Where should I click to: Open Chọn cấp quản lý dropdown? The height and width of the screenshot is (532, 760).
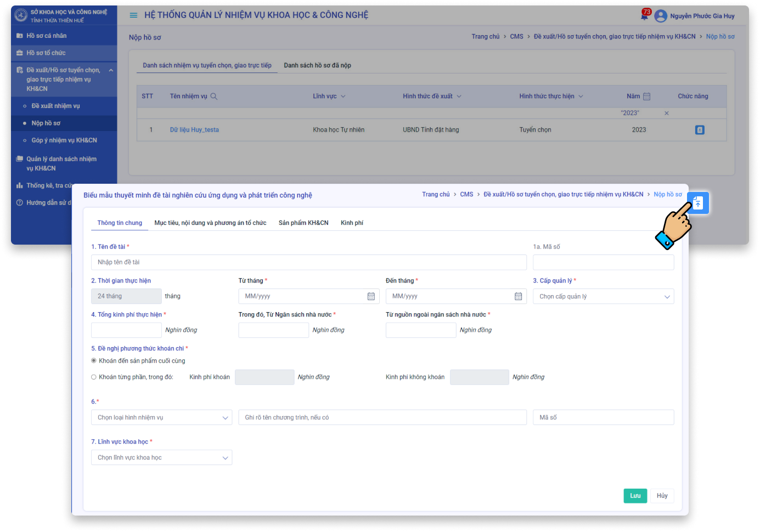click(603, 297)
